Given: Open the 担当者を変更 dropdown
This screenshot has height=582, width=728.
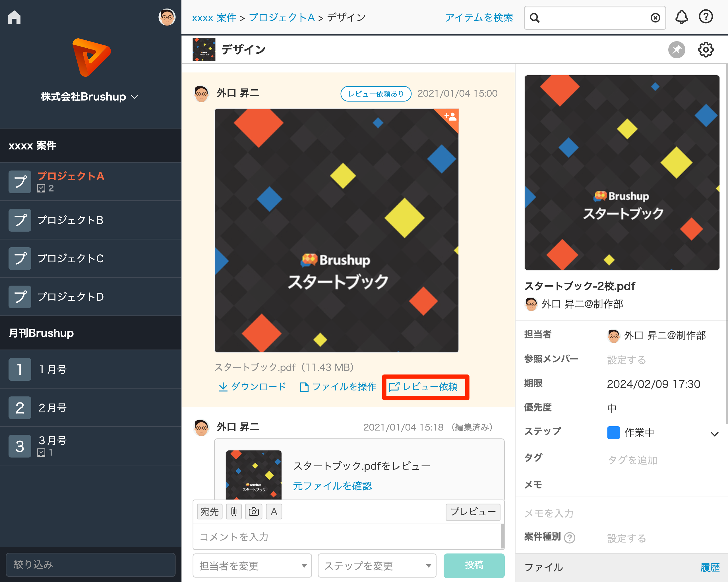Looking at the screenshot, I should [x=252, y=566].
